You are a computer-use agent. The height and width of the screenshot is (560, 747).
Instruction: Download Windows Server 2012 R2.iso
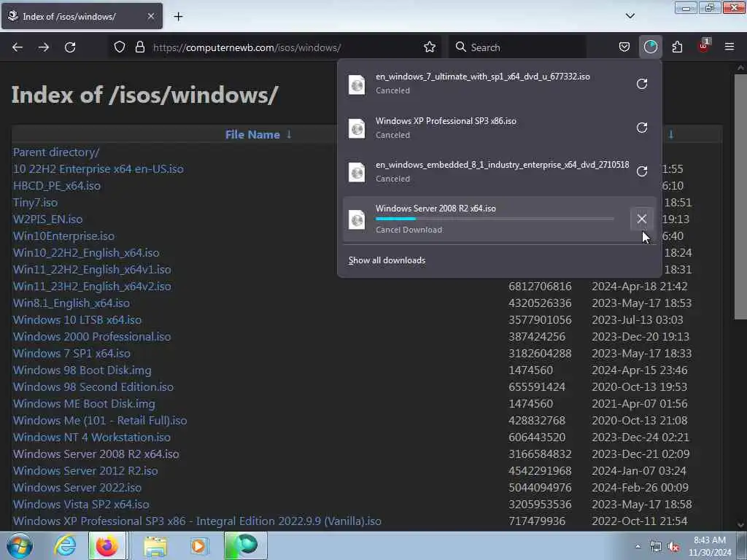pyautogui.click(x=85, y=471)
